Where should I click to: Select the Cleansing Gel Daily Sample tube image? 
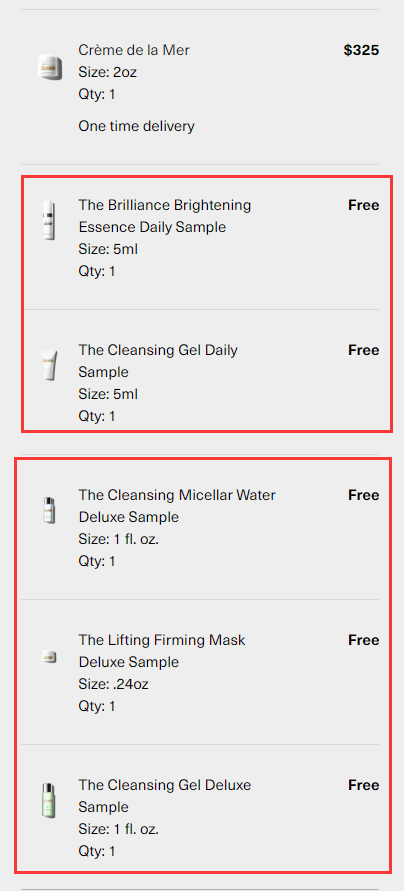49,365
